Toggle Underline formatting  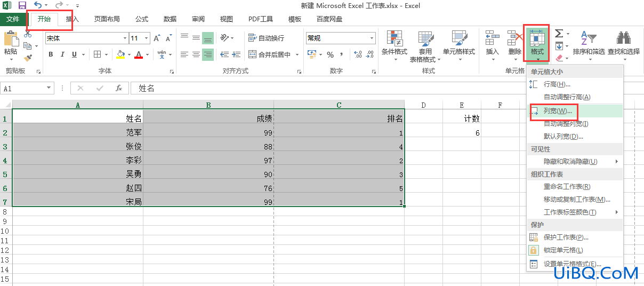point(74,54)
